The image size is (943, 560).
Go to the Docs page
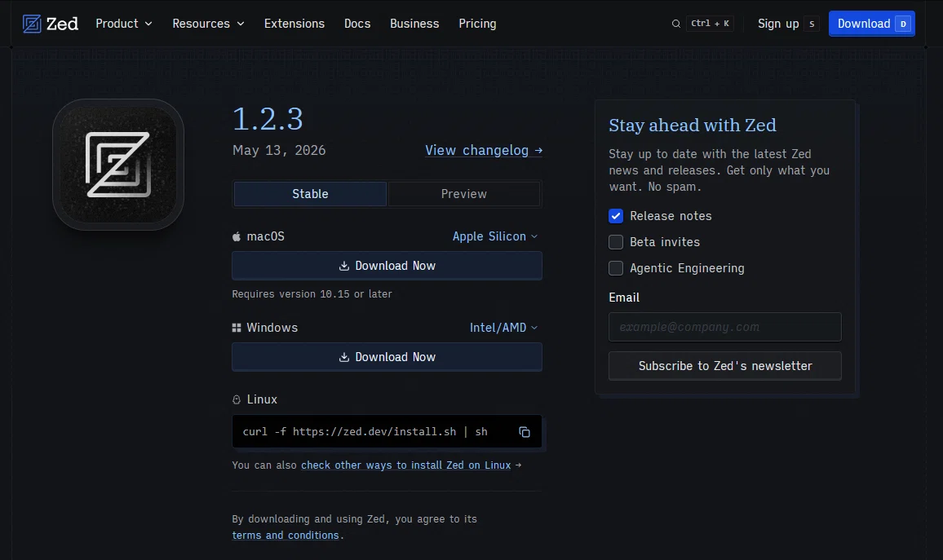click(357, 24)
